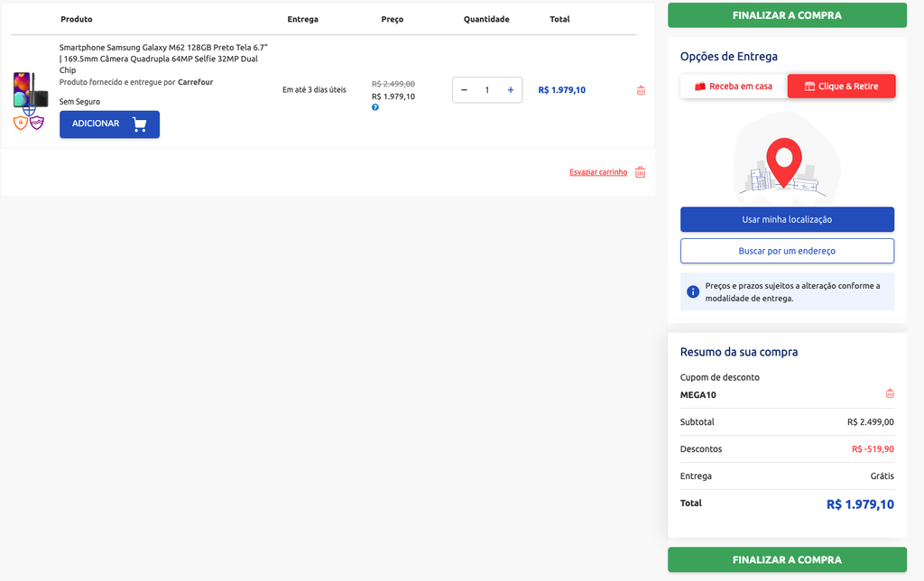
Task: Click the Resumo da sua compra heading
Action: [x=739, y=352]
